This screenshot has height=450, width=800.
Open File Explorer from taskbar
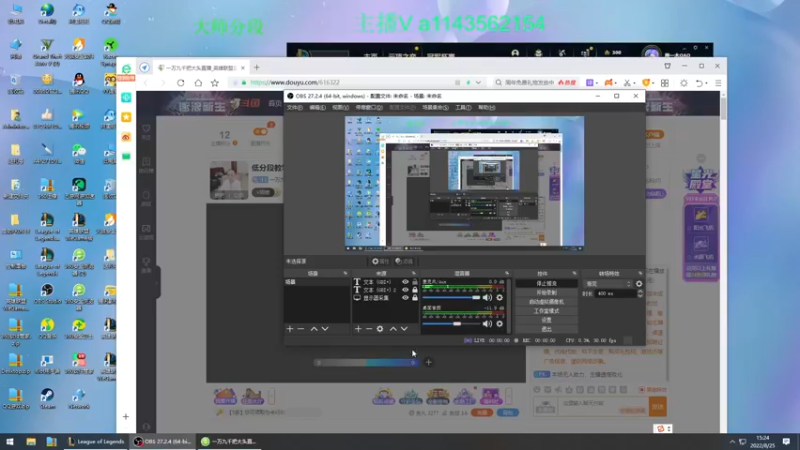(x=31, y=441)
